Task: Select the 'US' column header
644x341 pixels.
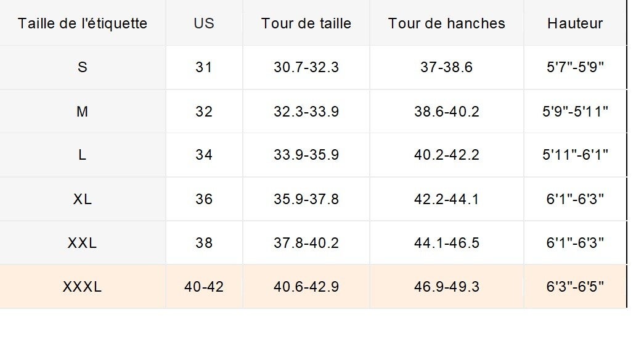Action: 204,23
